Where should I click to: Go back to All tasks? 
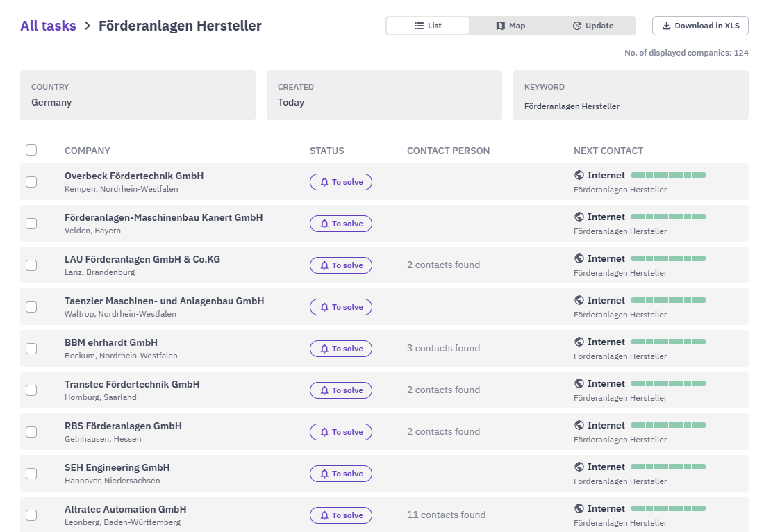click(48, 26)
